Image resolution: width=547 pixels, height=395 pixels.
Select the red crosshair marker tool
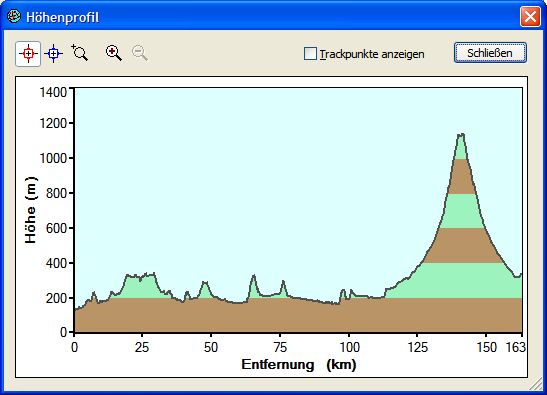pyautogui.click(x=28, y=54)
